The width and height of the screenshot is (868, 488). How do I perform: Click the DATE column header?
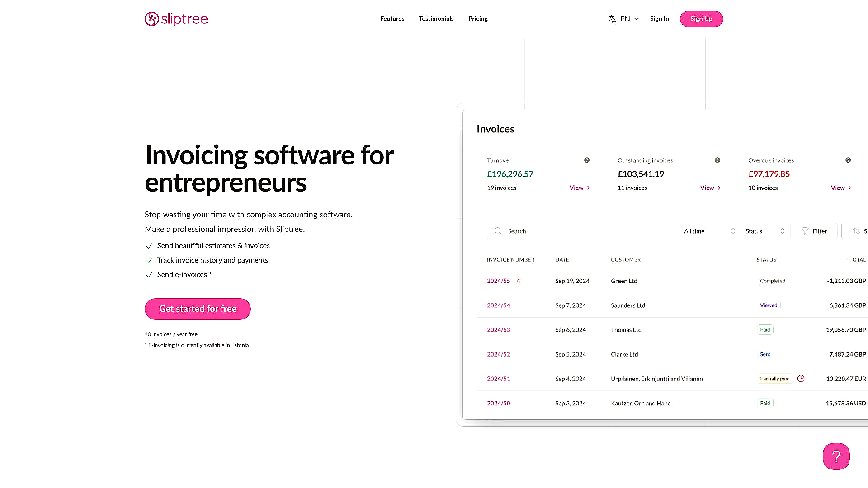point(562,260)
